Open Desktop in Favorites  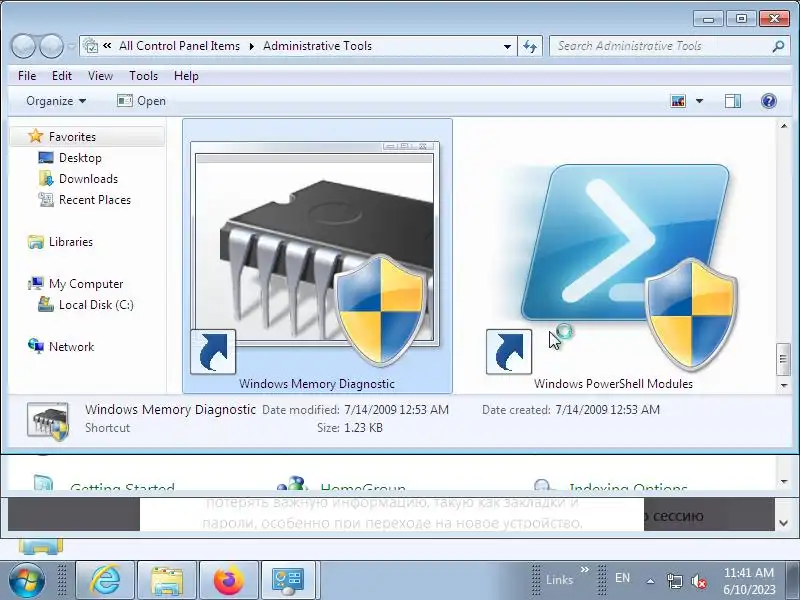(80, 158)
